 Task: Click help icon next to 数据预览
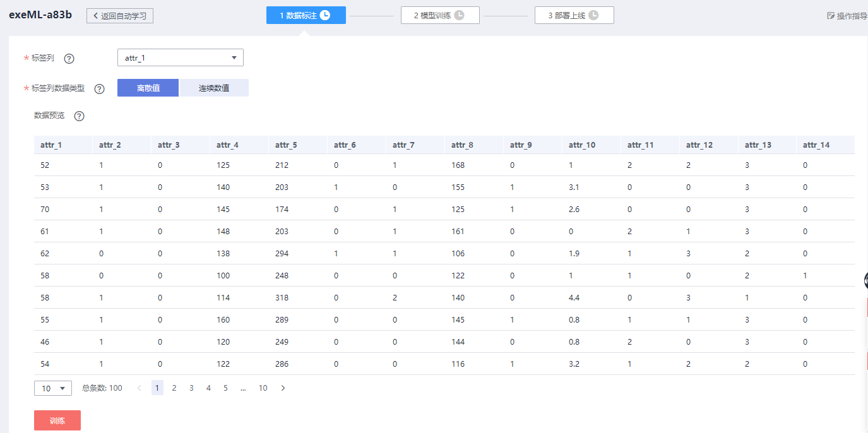[79, 116]
